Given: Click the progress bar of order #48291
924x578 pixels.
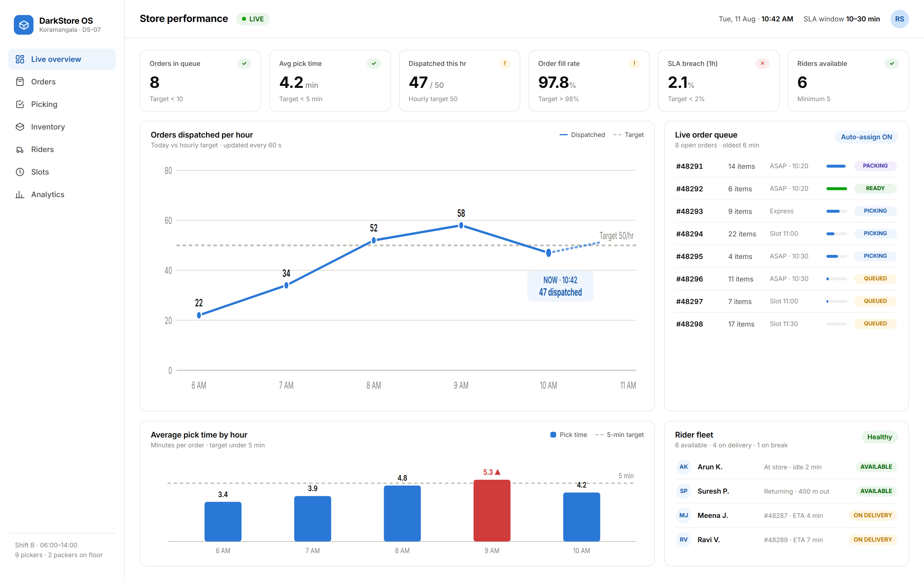Looking at the screenshot, I should click(x=837, y=166).
